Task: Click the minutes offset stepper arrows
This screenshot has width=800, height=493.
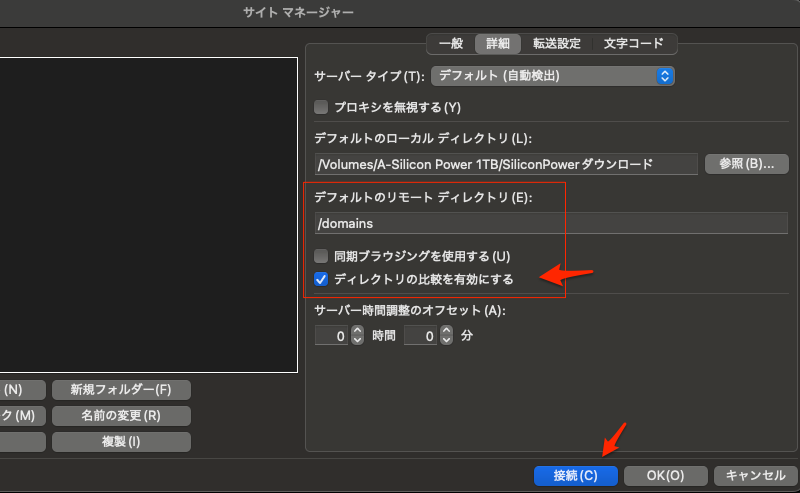Action: point(447,337)
